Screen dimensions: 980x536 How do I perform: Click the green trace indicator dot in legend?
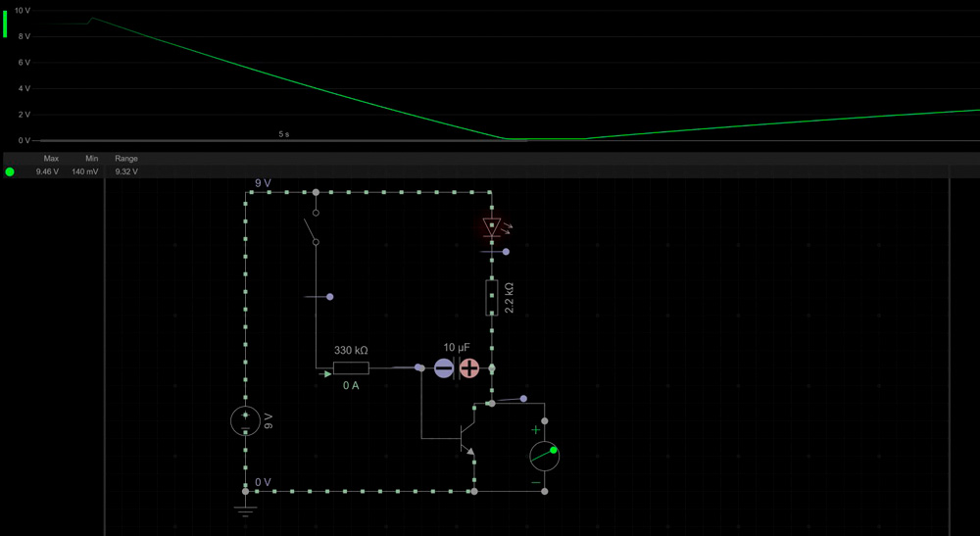coord(10,171)
